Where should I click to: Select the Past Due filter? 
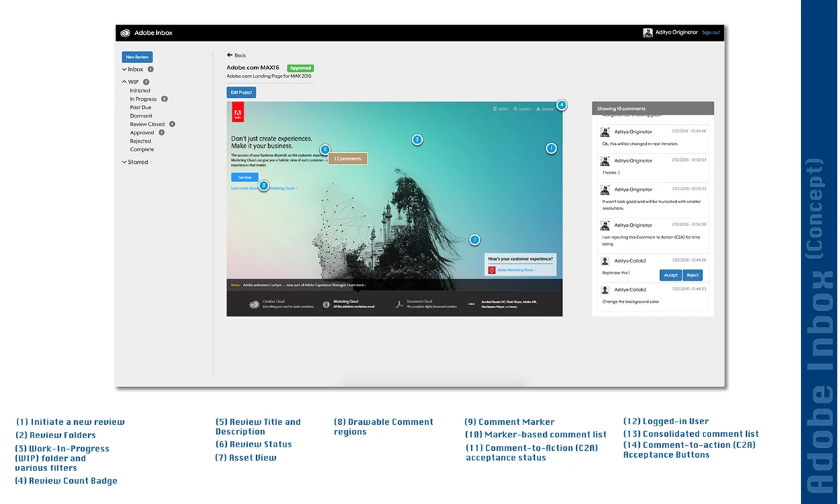point(141,108)
